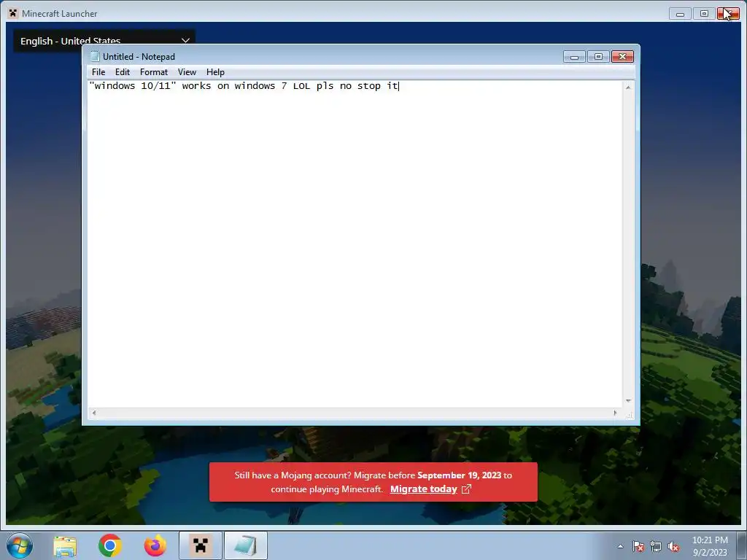
Task: Open the Windows Start menu orb
Action: [x=20, y=545]
